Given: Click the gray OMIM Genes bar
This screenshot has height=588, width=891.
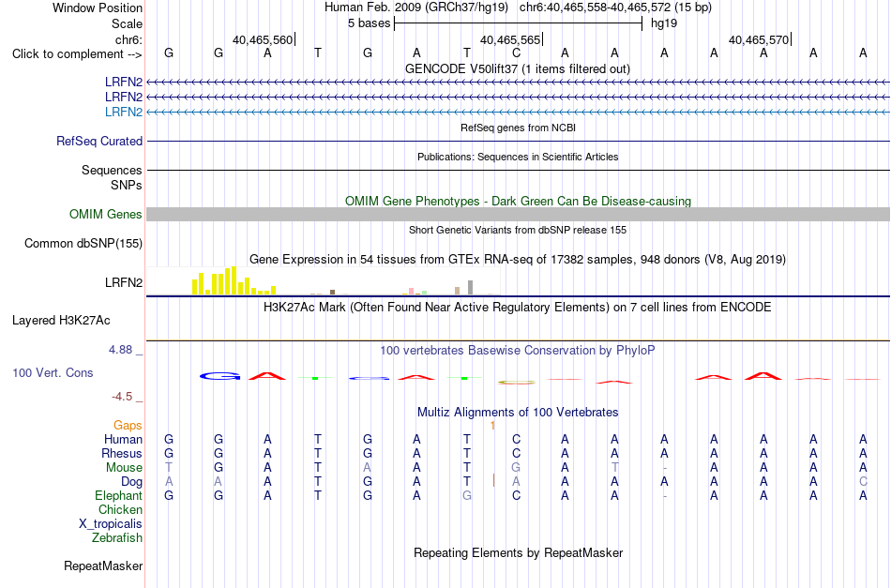Looking at the screenshot, I should pyautogui.click(x=519, y=214).
